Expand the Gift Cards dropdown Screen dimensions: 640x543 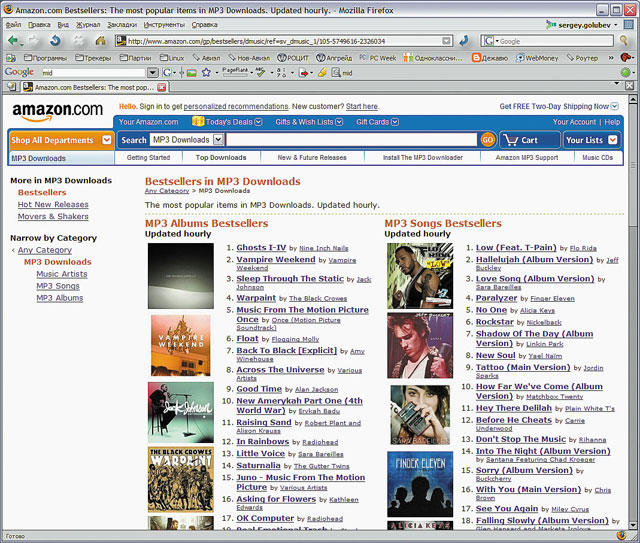coord(395,122)
